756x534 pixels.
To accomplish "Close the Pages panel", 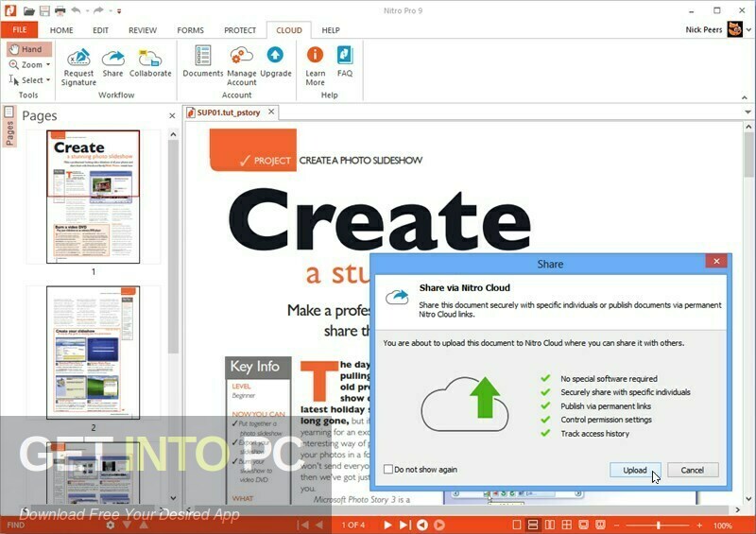I will coord(172,115).
